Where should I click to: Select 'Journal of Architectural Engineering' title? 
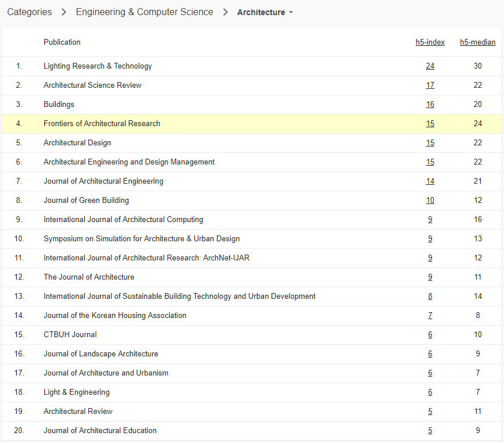point(103,181)
